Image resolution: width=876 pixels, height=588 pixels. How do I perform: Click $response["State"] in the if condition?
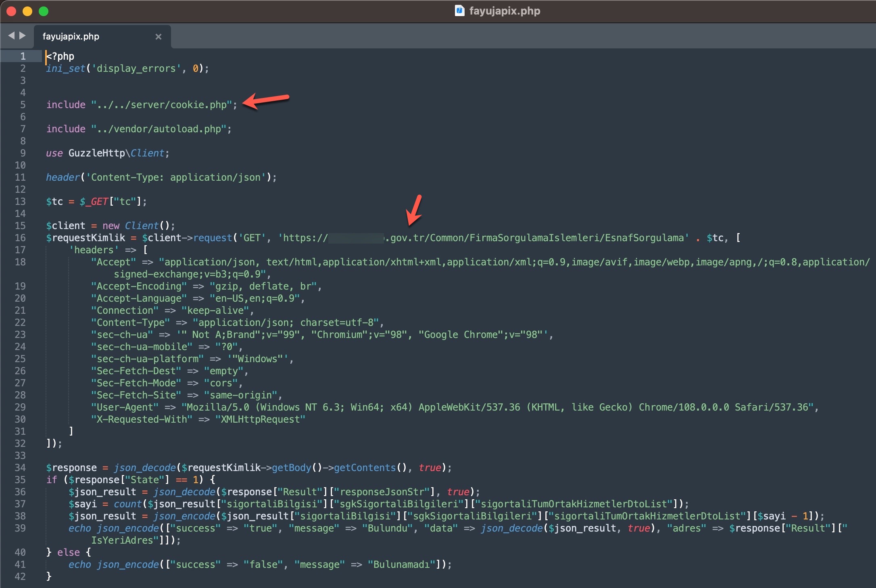119,480
